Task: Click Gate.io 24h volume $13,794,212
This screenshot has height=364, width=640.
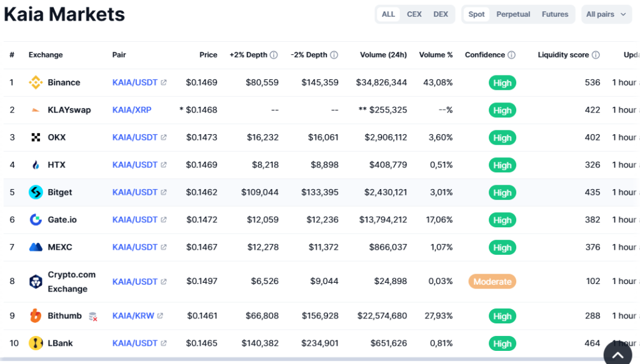Action: pos(383,220)
